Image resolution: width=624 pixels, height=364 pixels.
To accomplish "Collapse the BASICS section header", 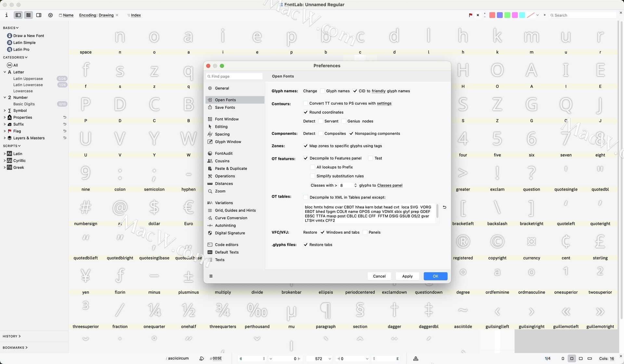I will point(11,28).
